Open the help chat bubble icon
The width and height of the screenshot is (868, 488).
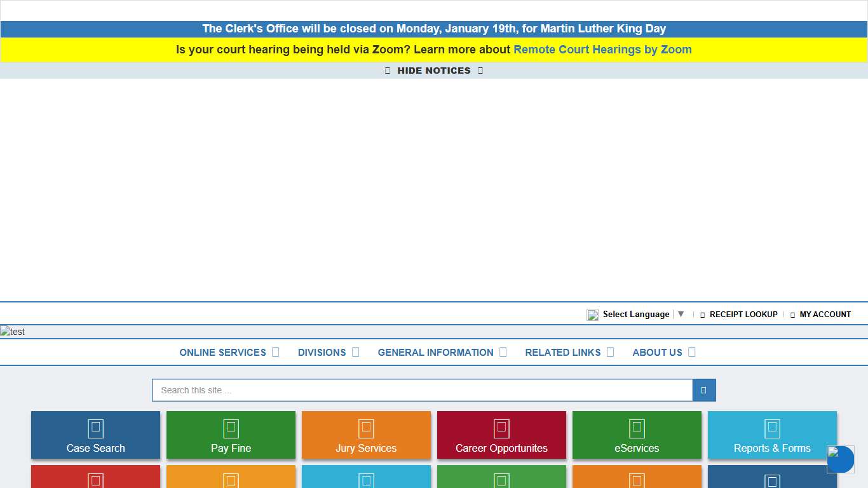[x=840, y=459]
